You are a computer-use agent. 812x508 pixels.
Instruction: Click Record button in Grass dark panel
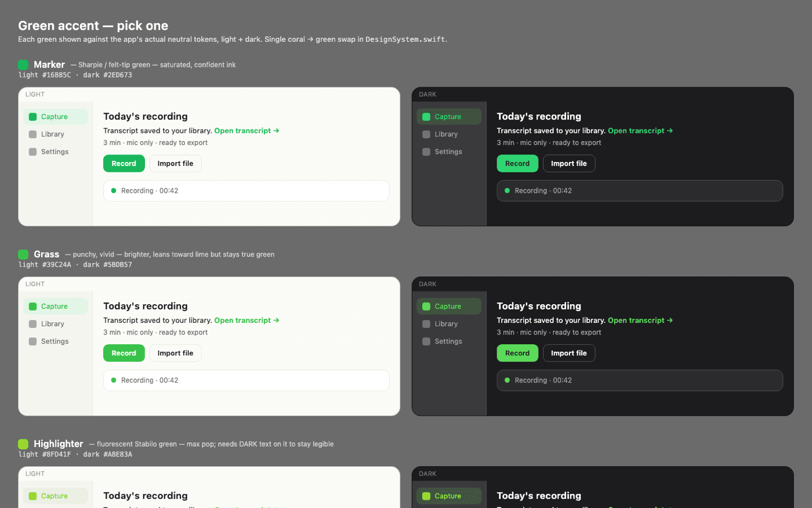coord(517,353)
